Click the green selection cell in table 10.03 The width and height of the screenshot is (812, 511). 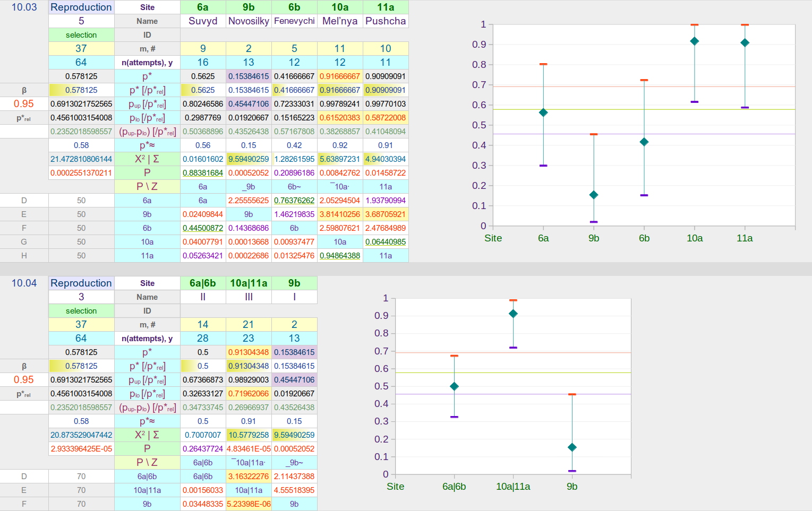point(81,35)
